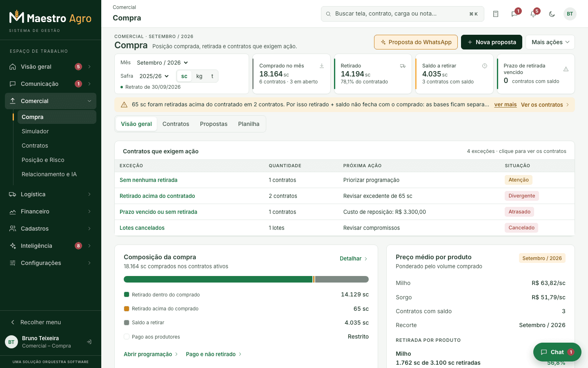Open notifications bell with badge 5

[533, 14]
